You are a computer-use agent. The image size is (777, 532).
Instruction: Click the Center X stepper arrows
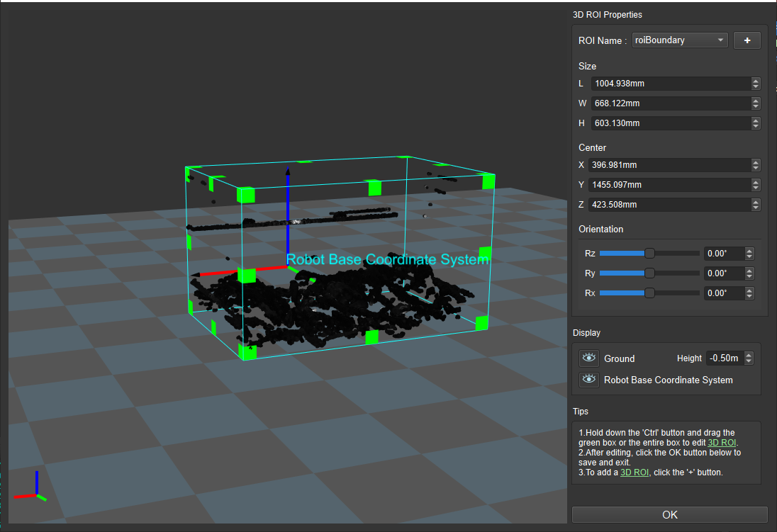tap(756, 165)
